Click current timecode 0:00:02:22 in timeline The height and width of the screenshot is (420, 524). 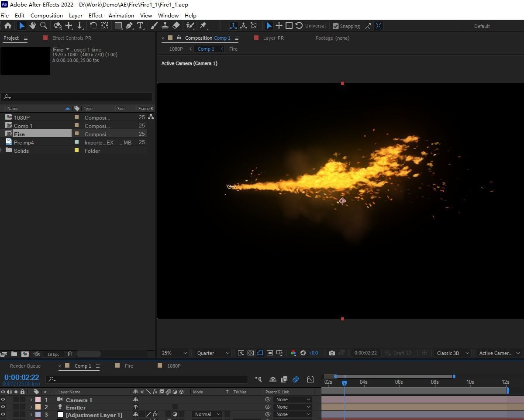(22, 377)
